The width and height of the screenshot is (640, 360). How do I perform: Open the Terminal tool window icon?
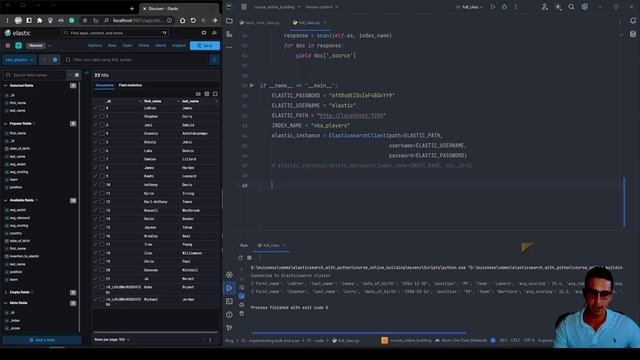tap(229, 301)
